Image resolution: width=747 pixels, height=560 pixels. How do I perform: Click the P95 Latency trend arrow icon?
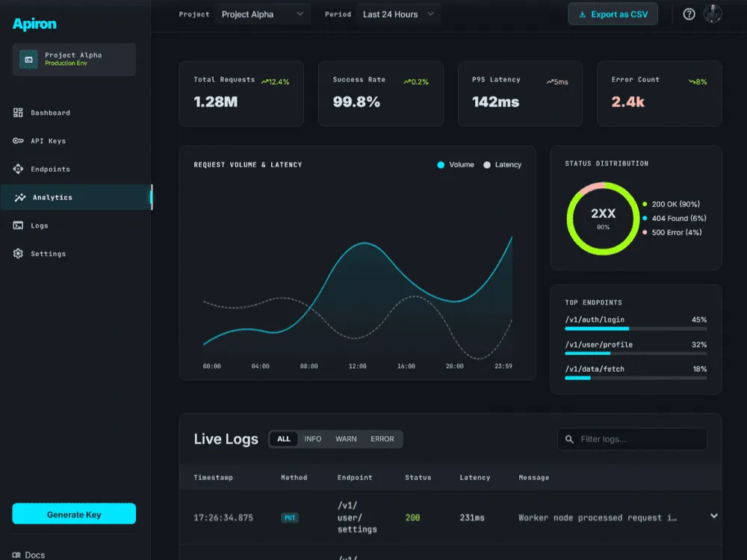pos(550,81)
